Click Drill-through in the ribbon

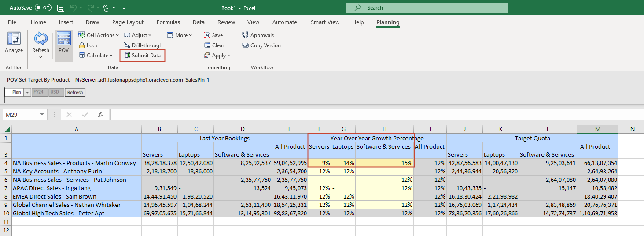(143, 45)
